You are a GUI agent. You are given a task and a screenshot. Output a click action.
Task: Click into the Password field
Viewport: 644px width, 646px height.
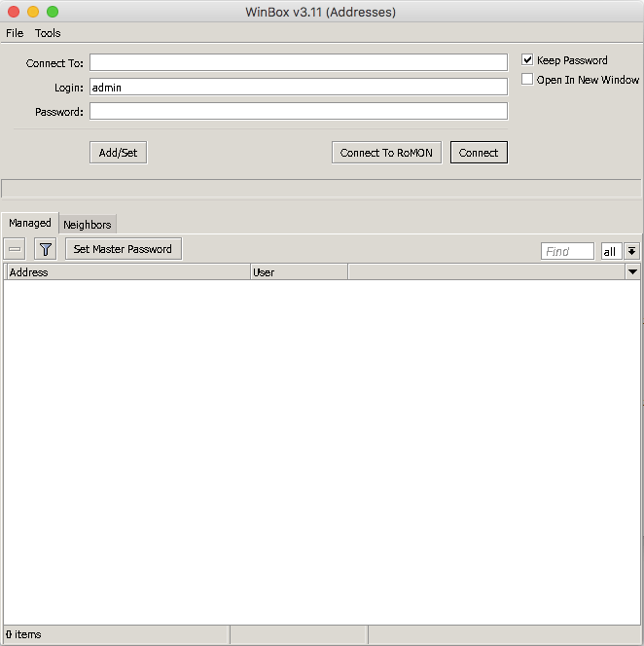(299, 111)
